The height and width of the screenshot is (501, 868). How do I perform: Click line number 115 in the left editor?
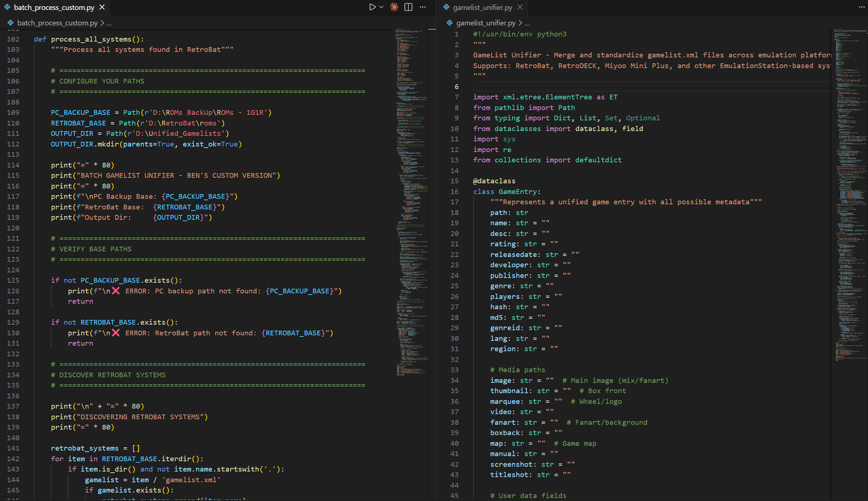click(x=13, y=176)
